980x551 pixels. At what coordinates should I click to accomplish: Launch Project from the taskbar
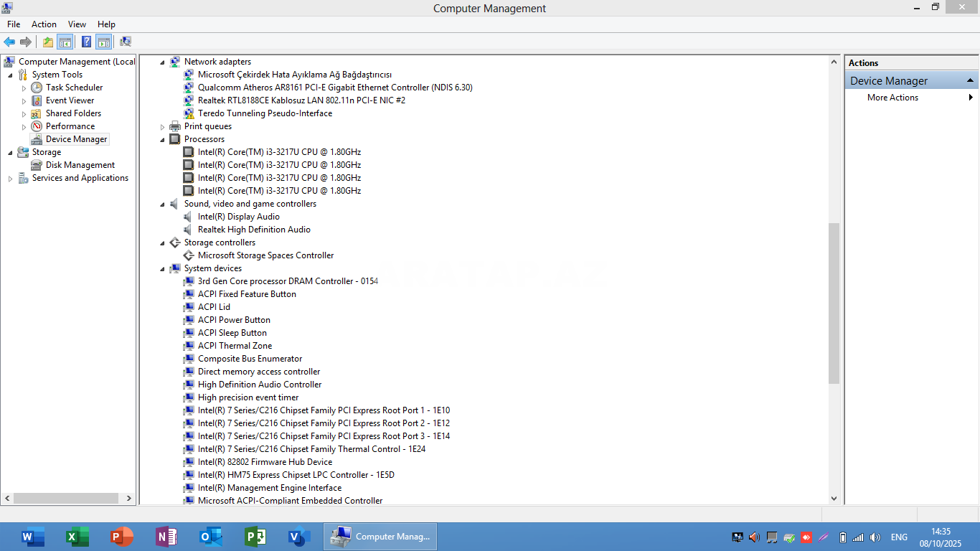point(255,537)
